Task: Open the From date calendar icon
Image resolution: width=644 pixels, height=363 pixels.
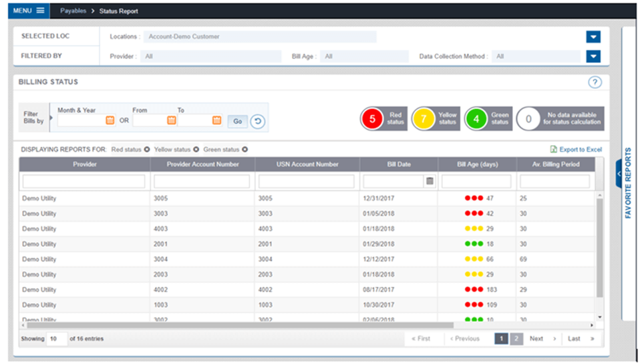Action: [x=172, y=120]
